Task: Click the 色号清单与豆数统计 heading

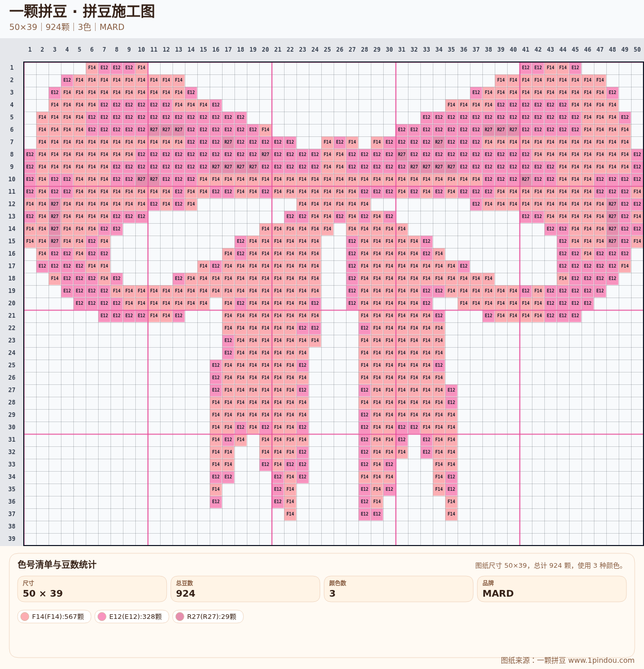Action: click(57, 565)
